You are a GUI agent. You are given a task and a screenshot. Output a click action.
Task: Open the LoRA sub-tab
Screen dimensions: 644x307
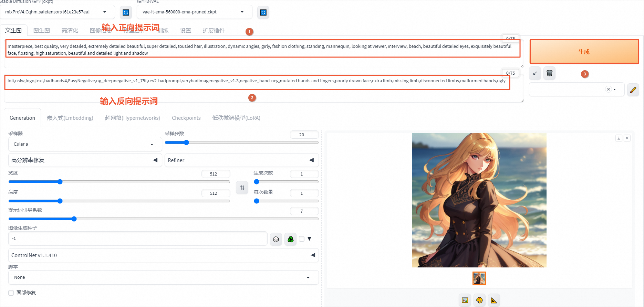(236, 118)
